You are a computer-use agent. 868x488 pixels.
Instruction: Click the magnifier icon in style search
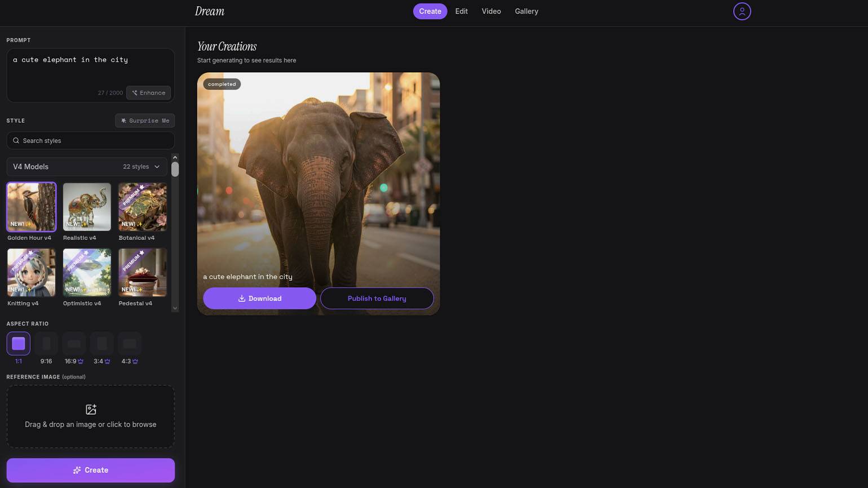16,141
